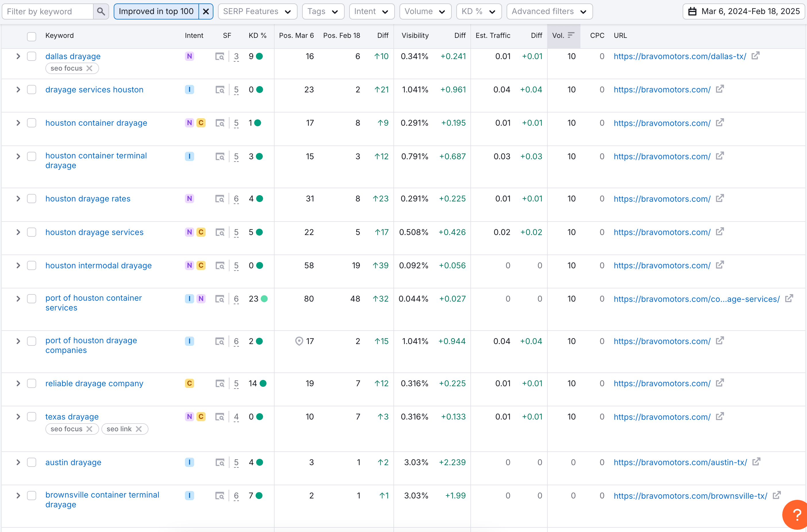This screenshot has width=807, height=532.
Task: Tick the checkbox next to austin drayage
Action: [32, 462]
